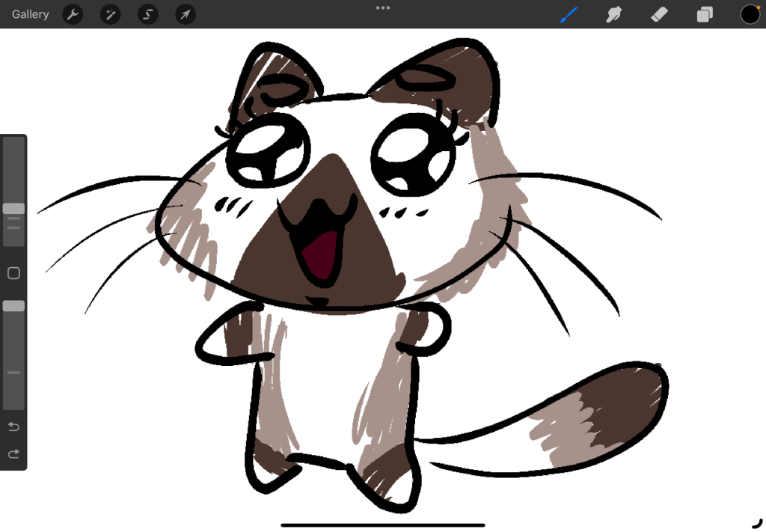This screenshot has height=532, width=766.
Task: Return to the Gallery
Action: (x=31, y=14)
